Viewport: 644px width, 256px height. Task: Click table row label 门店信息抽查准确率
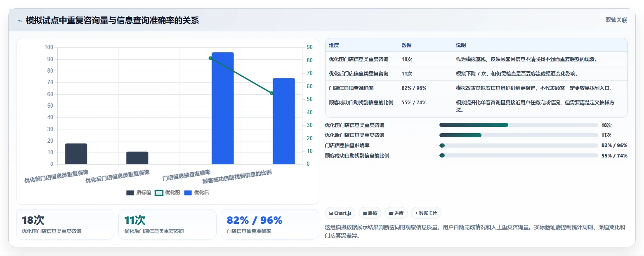pos(351,88)
